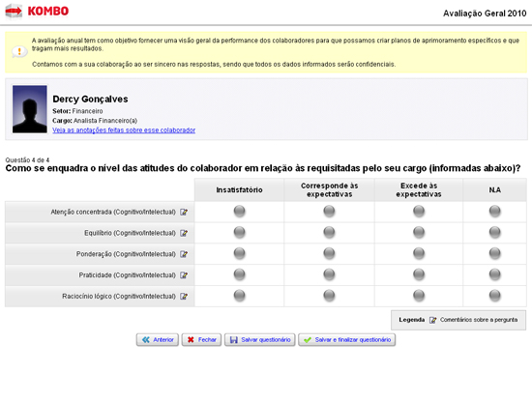Click the Ponderação row label
The height and width of the screenshot is (402, 532).
tap(126, 254)
